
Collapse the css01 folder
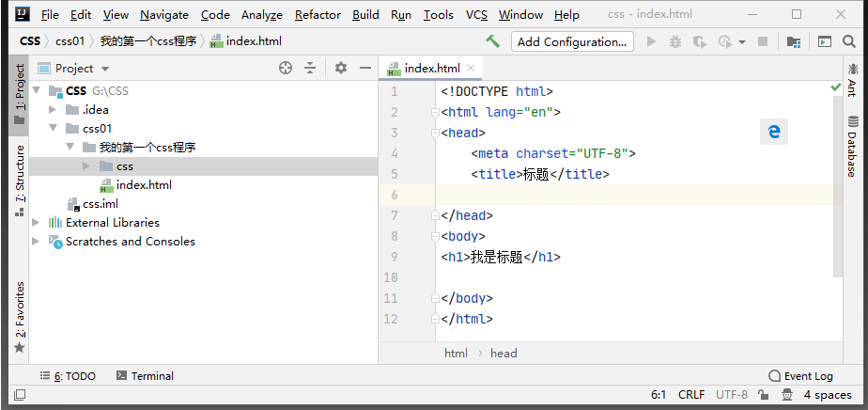pyautogui.click(x=54, y=128)
